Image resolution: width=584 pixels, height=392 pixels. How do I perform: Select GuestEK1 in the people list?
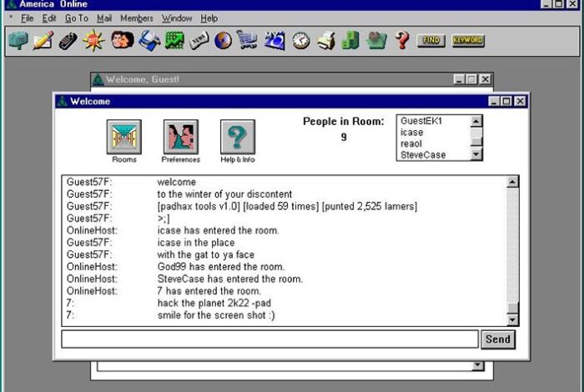click(x=420, y=121)
